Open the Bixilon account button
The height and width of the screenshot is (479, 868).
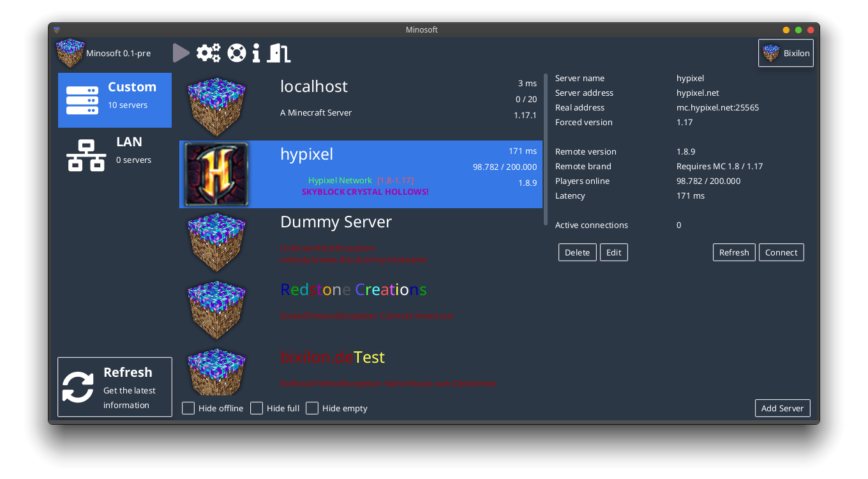(786, 53)
